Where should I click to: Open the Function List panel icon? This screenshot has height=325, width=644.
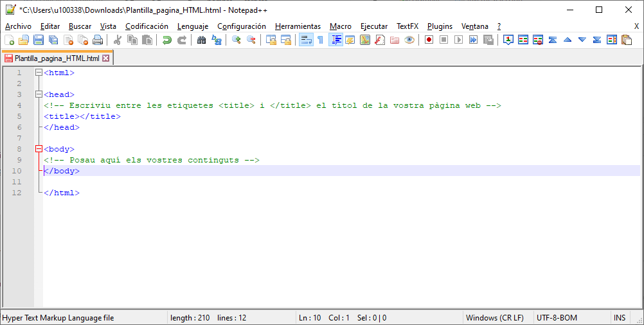point(379,40)
